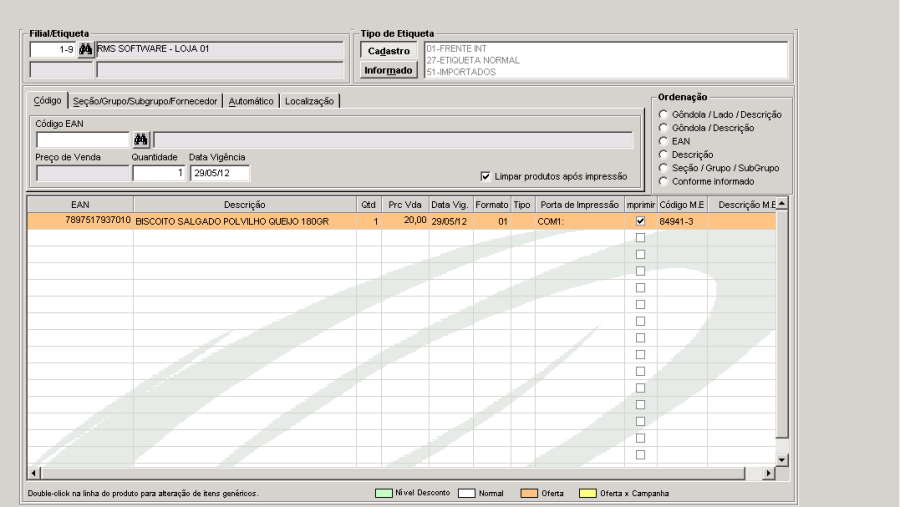Image resolution: width=900 pixels, height=507 pixels.
Task: Click the Normal white legend swatch
Action: pos(467,493)
